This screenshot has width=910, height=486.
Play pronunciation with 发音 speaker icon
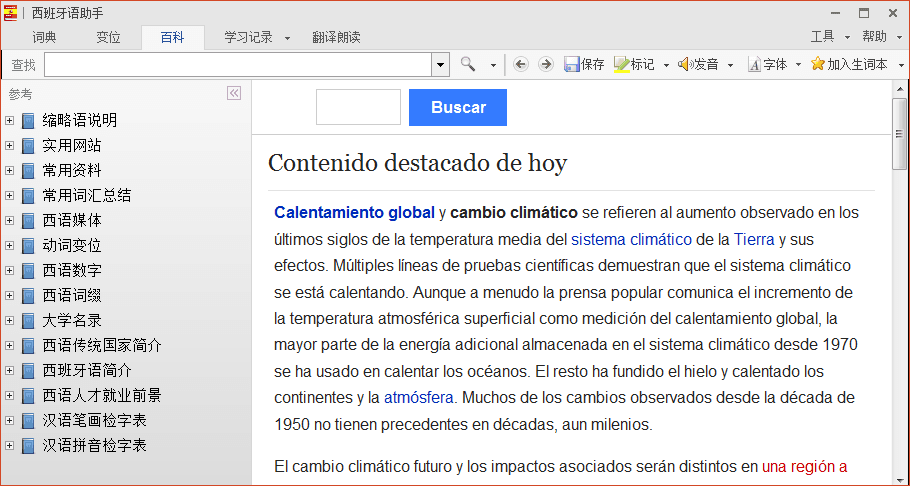(x=685, y=64)
